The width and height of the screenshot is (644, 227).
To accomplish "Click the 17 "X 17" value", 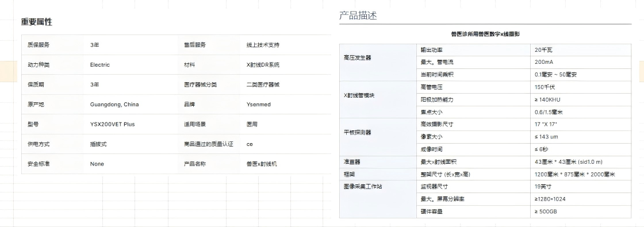I will tap(546, 124).
